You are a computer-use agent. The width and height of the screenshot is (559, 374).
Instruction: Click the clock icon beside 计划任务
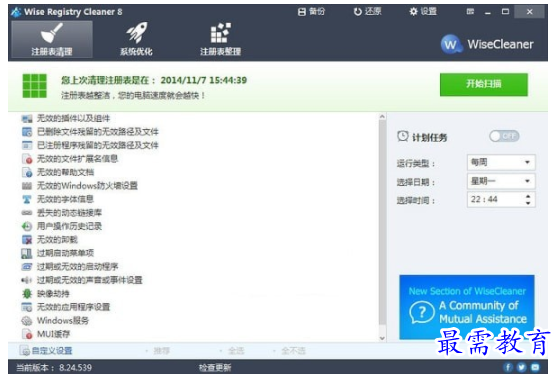403,136
